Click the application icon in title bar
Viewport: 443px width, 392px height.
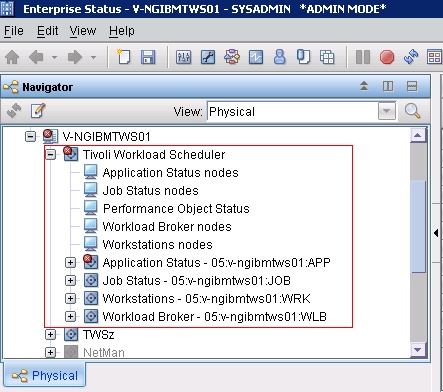pyautogui.click(x=7, y=9)
